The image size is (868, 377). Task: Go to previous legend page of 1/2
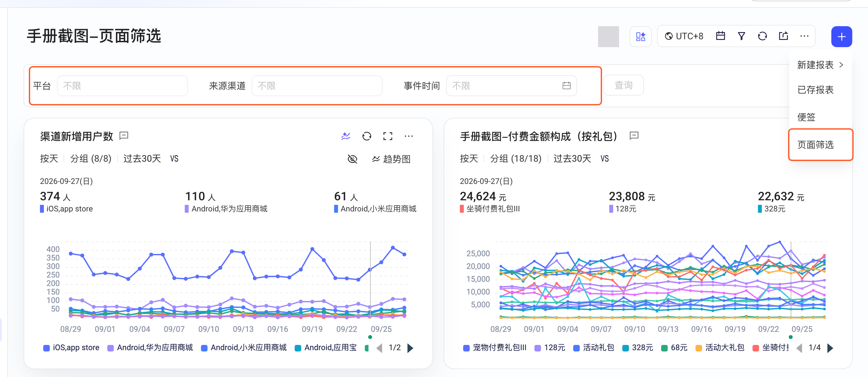click(x=379, y=348)
